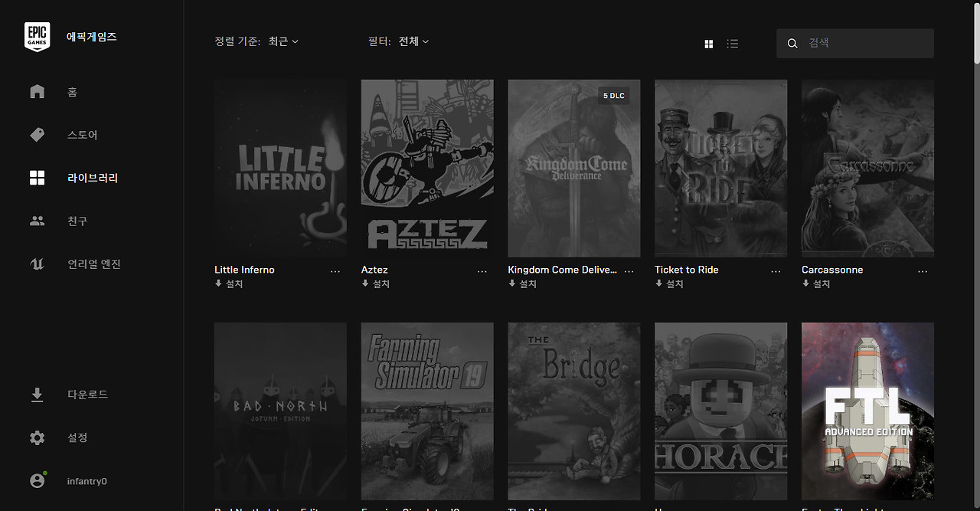The height and width of the screenshot is (511, 980).
Task: Open the 스토어 store tag icon
Action: (x=37, y=135)
